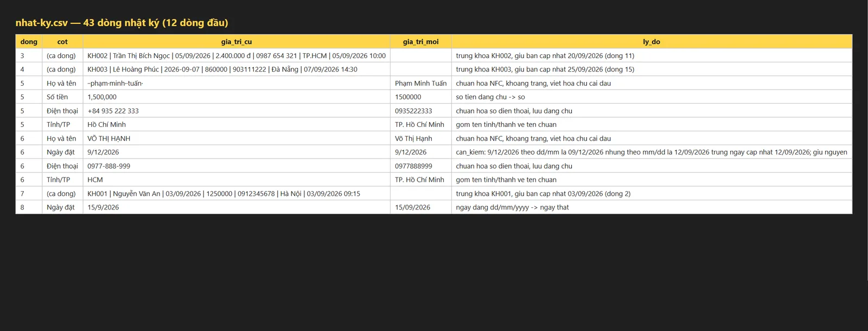Select old phone value "+84 935 222 333"
The height and width of the screenshot is (331, 868).
click(x=113, y=111)
